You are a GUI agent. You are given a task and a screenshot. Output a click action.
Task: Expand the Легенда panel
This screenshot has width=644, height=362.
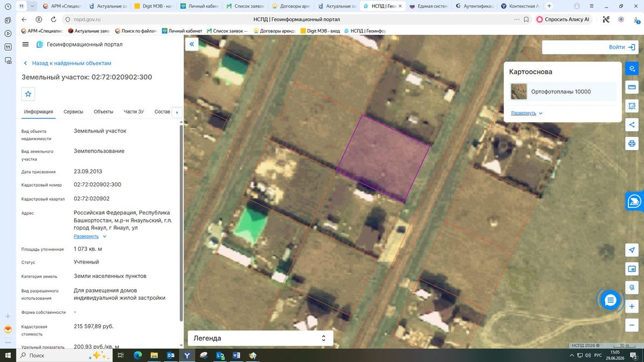(x=260, y=338)
